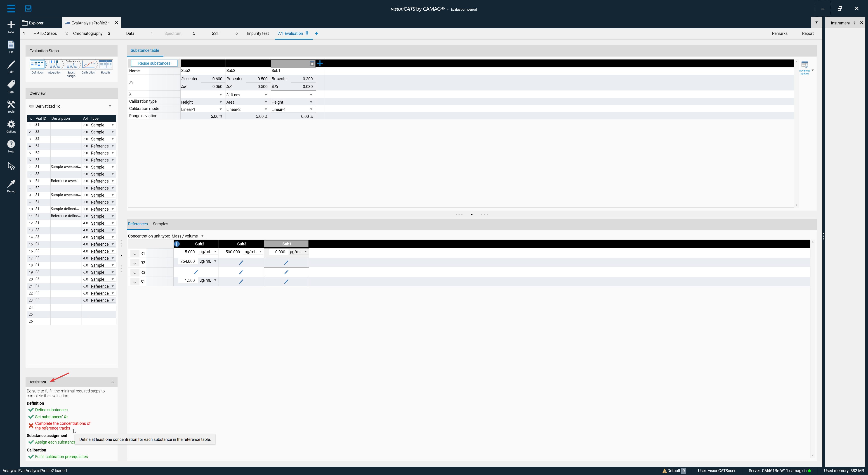The height and width of the screenshot is (475, 868).
Task: Click the pencil icon for R2 Sub3
Action: (241, 262)
